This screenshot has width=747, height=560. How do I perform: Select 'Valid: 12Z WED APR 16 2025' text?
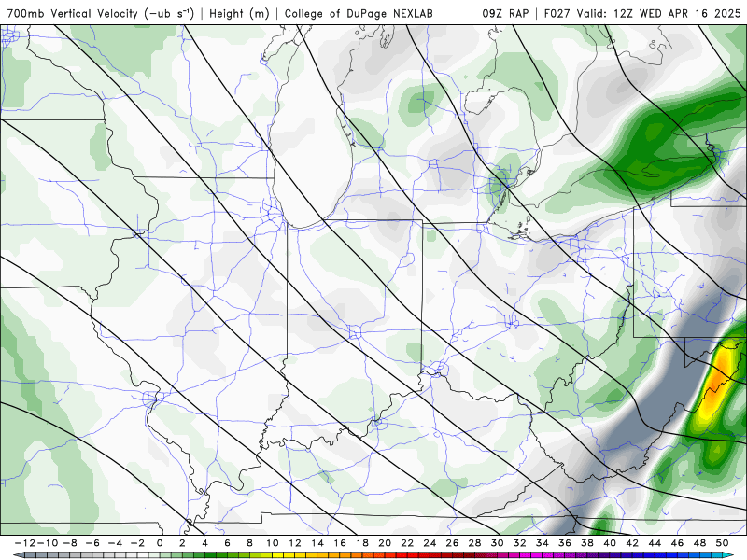coord(659,13)
